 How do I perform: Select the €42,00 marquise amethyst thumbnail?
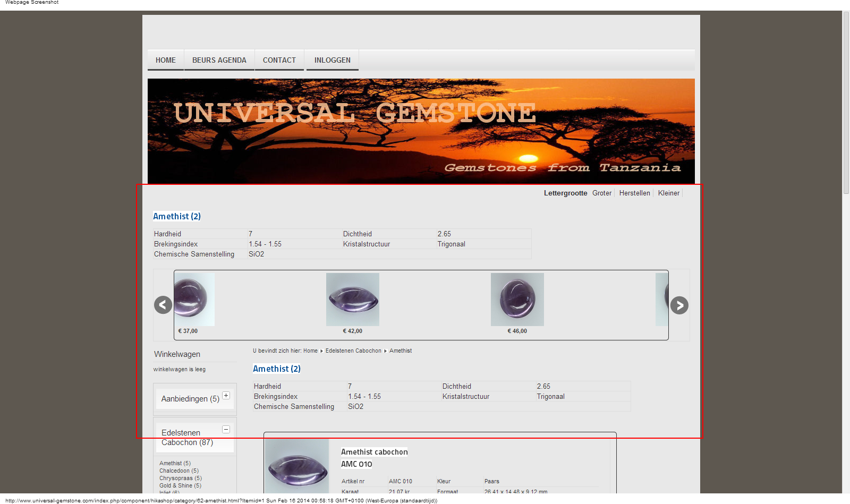(x=352, y=300)
